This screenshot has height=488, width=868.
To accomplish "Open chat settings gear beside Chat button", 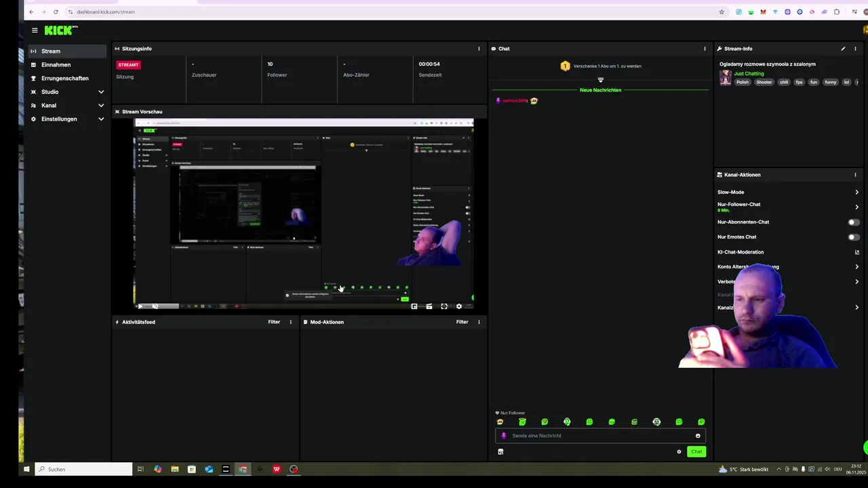I will [679, 451].
